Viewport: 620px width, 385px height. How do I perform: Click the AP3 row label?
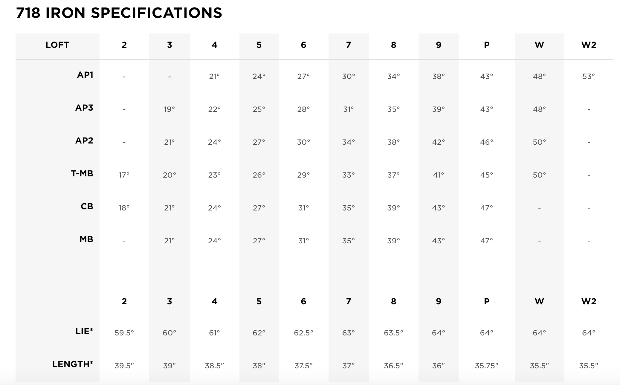point(84,108)
